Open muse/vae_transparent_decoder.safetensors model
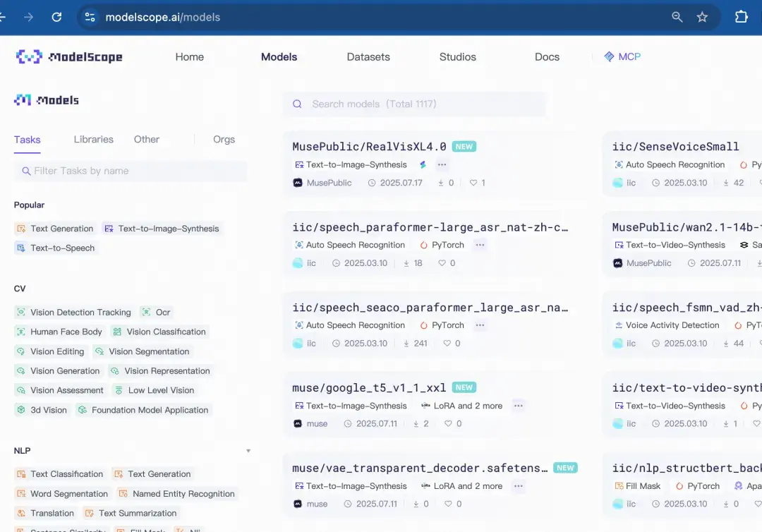762x532 pixels. (x=420, y=468)
